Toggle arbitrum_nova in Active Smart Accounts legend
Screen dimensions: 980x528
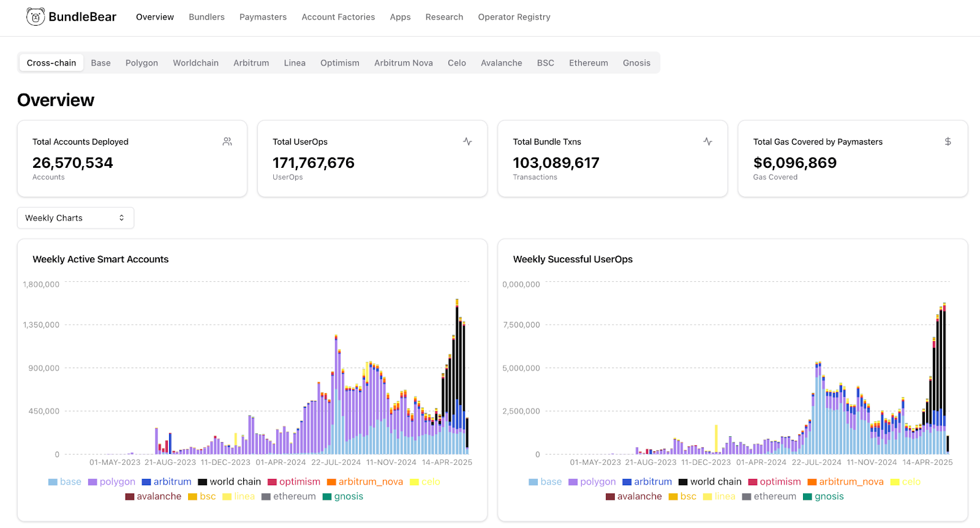tap(365, 482)
